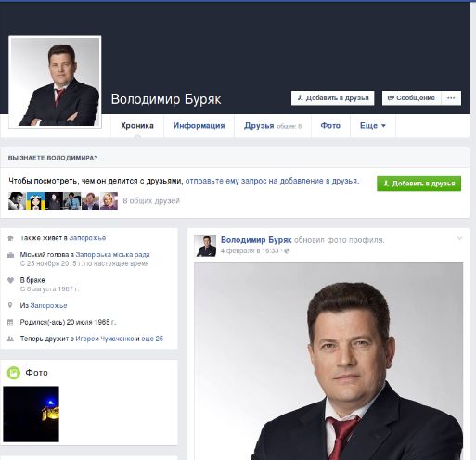Viewport: 476px width, 460px height.
Task: Open the Друзья tab
Action: (x=273, y=126)
